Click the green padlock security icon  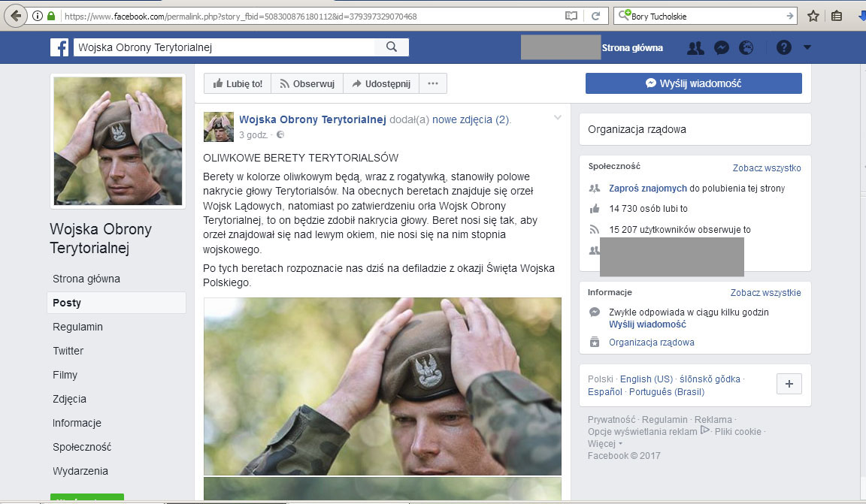coord(51,16)
